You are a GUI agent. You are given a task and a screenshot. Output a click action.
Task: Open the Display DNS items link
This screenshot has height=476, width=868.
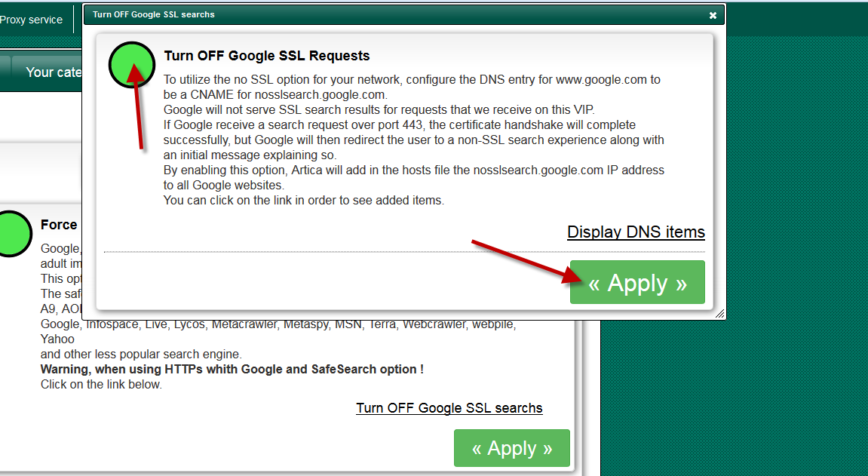coord(636,232)
